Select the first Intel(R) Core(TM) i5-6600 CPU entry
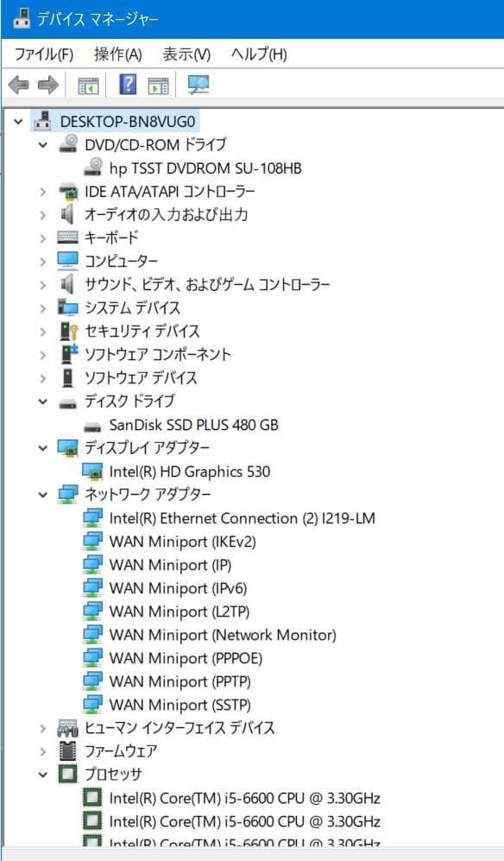 (245, 798)
